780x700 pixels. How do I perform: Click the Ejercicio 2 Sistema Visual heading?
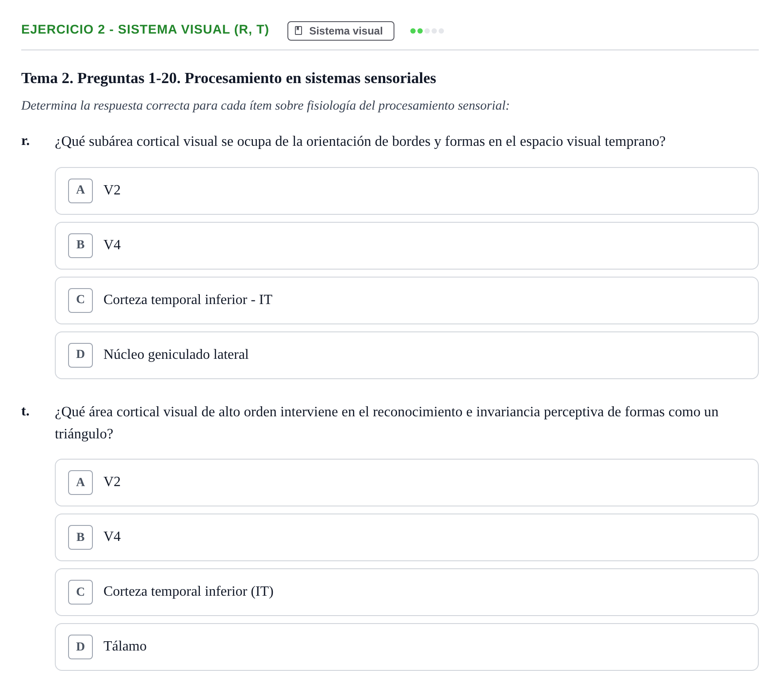click(x=145, y=29)
